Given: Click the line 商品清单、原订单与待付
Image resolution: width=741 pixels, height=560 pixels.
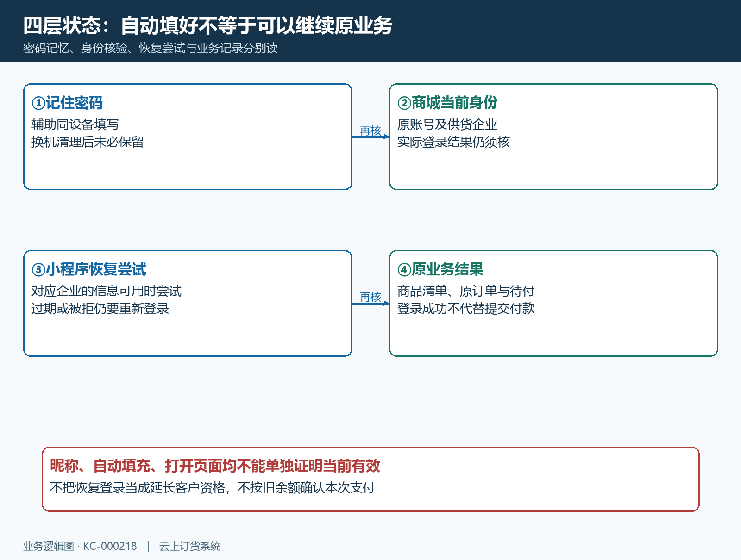Looking at the screenshot, I should pyautogui.click(x=466, y=291).
